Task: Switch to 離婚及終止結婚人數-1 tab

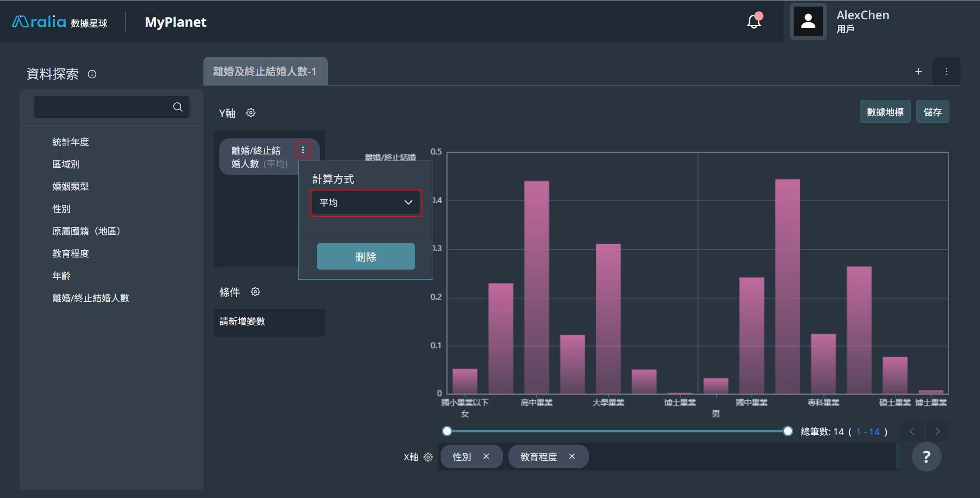Action: (265, 71)
